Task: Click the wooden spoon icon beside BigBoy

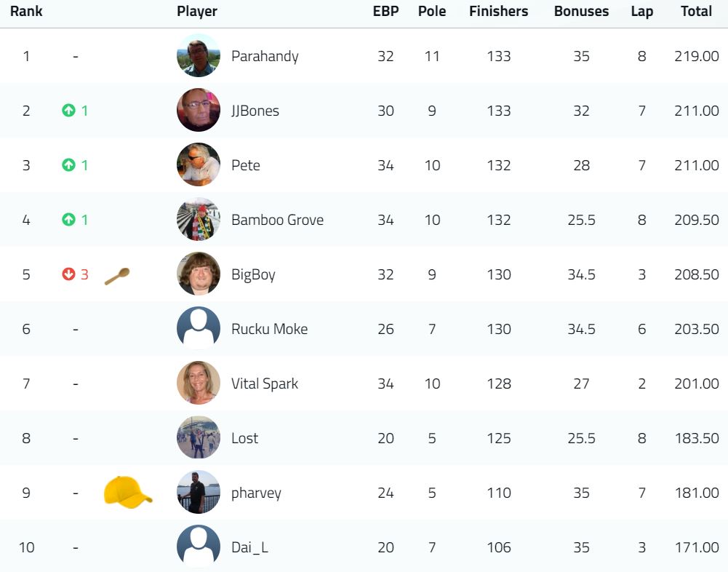Action: [117, 276]
